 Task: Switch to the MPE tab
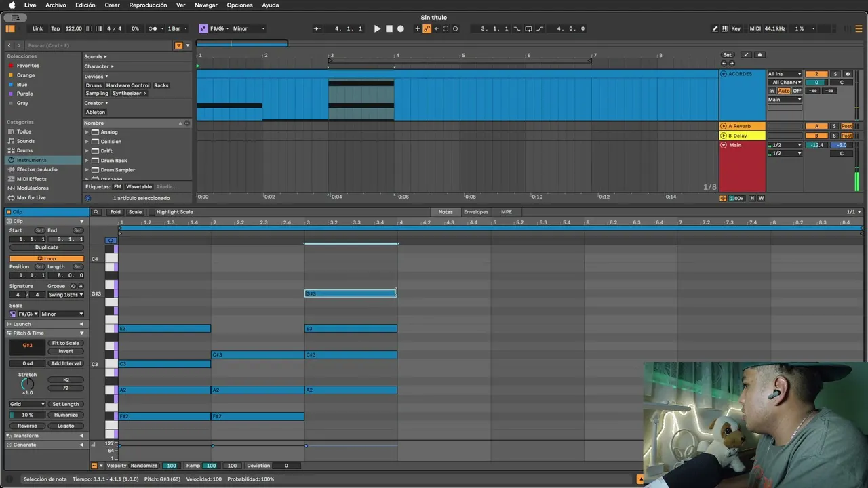coord(507,212)
